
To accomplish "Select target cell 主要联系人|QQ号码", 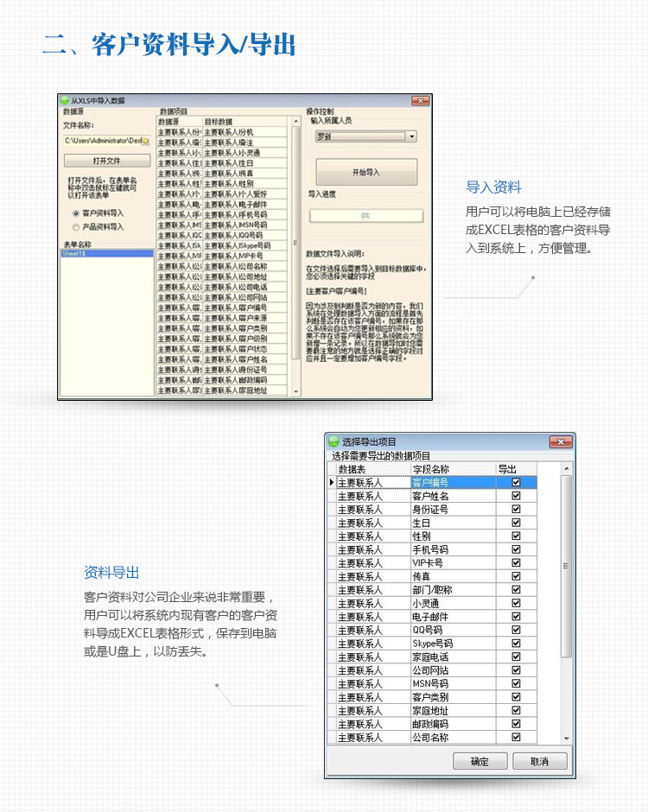I will coord(245,236).
